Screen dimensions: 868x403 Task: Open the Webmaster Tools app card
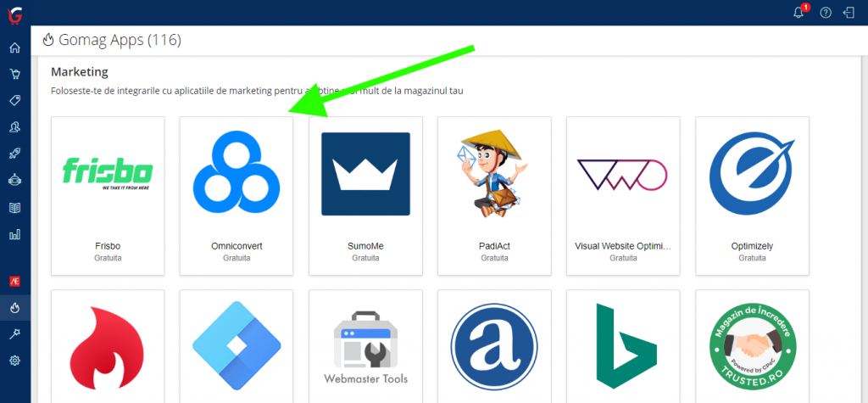pos(365,346)
